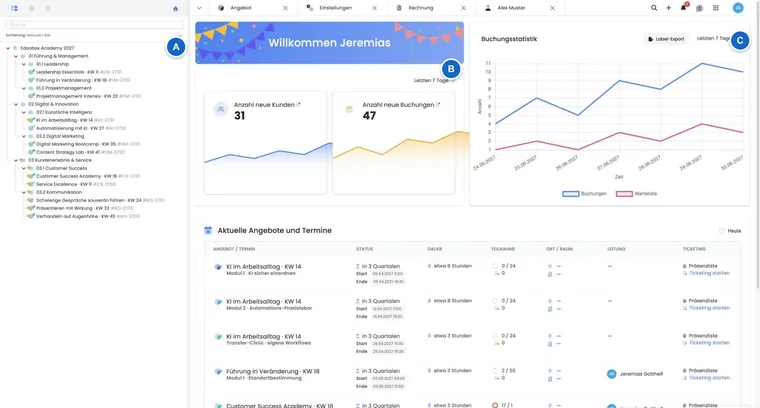Click the page vertical scrollbar
760x408 pixels.
(757, 145)
